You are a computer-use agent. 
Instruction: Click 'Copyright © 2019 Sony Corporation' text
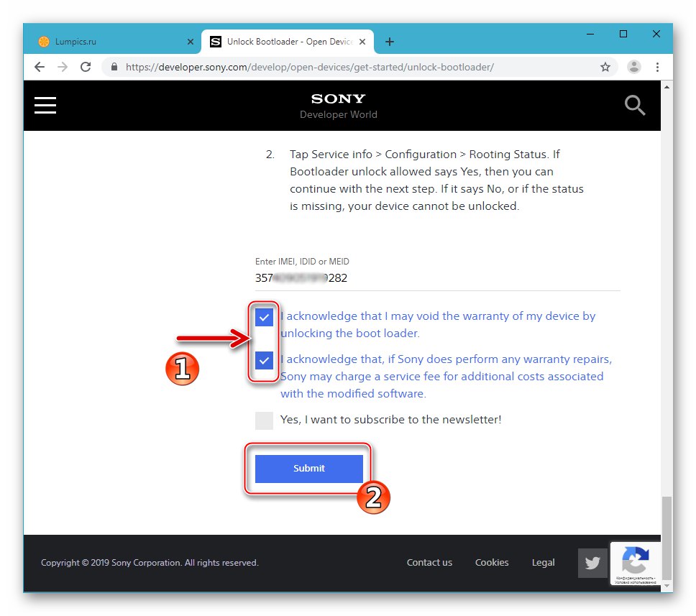click(x=150, y=563)
